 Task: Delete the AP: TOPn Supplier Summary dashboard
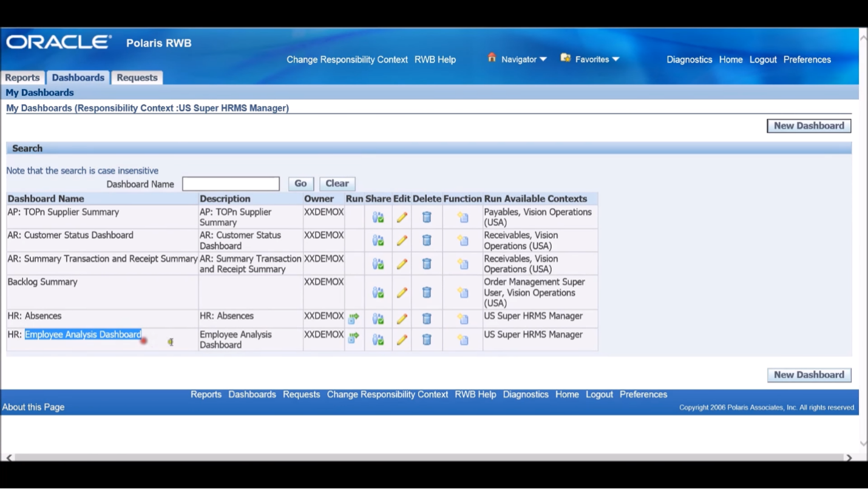[427, 217]
